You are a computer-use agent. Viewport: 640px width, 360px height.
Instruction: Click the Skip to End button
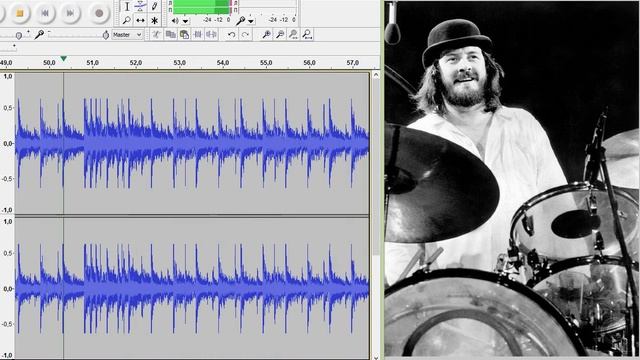pyautogui.click(x=70, y=13)
